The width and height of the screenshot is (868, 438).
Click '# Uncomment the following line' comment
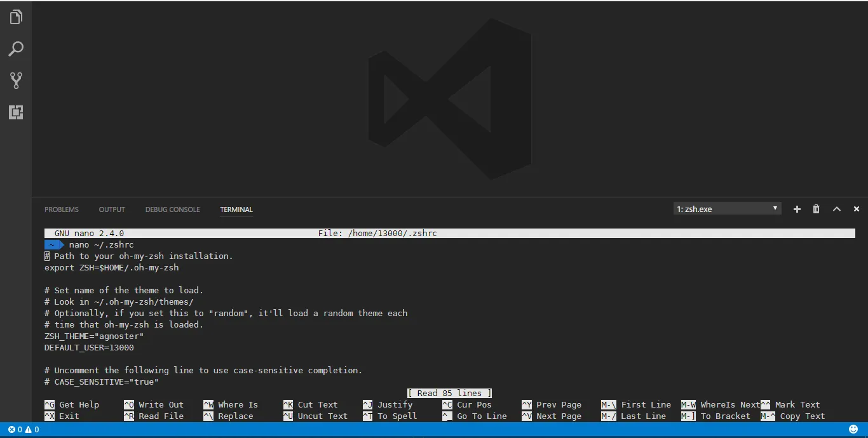[x=203, y=371]
